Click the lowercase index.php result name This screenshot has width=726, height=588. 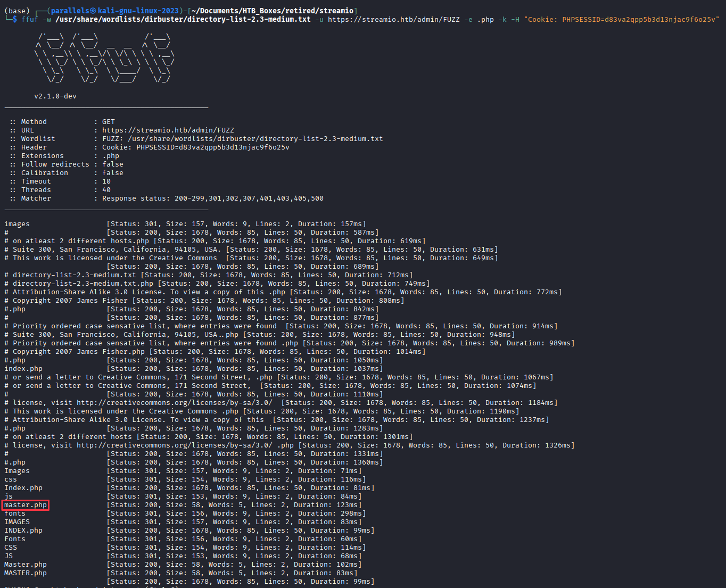coord(23,369)
